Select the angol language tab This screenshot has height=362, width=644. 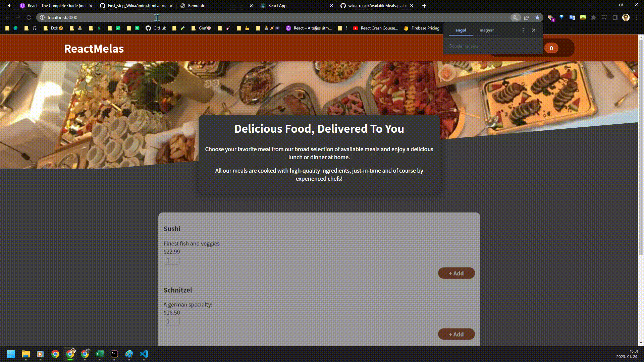(x=461, y=30)
